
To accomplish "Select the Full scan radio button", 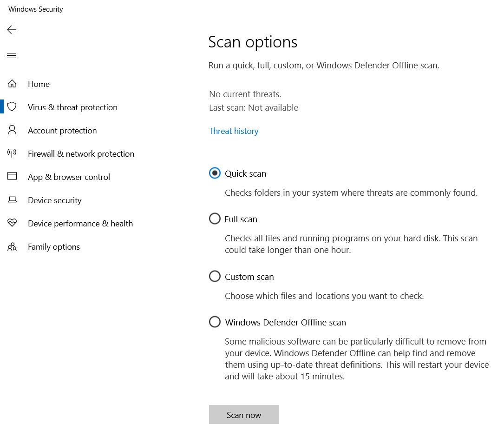I will 215,219.
